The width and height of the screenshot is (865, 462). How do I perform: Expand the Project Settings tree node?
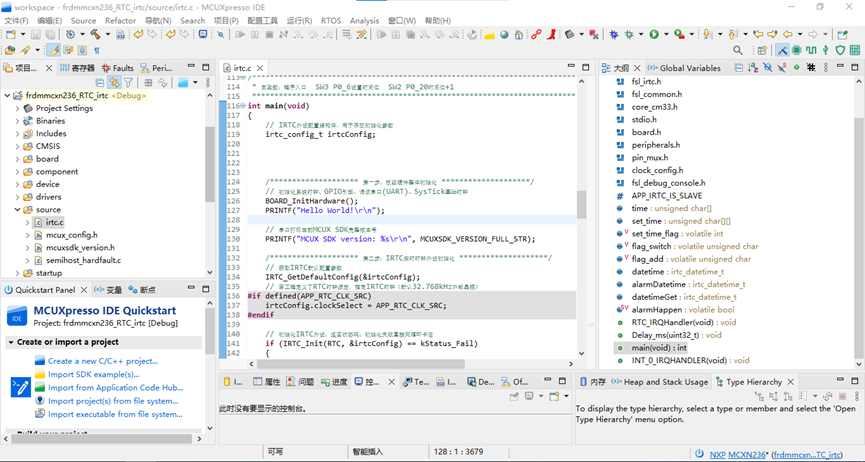[x=17, y=108]
